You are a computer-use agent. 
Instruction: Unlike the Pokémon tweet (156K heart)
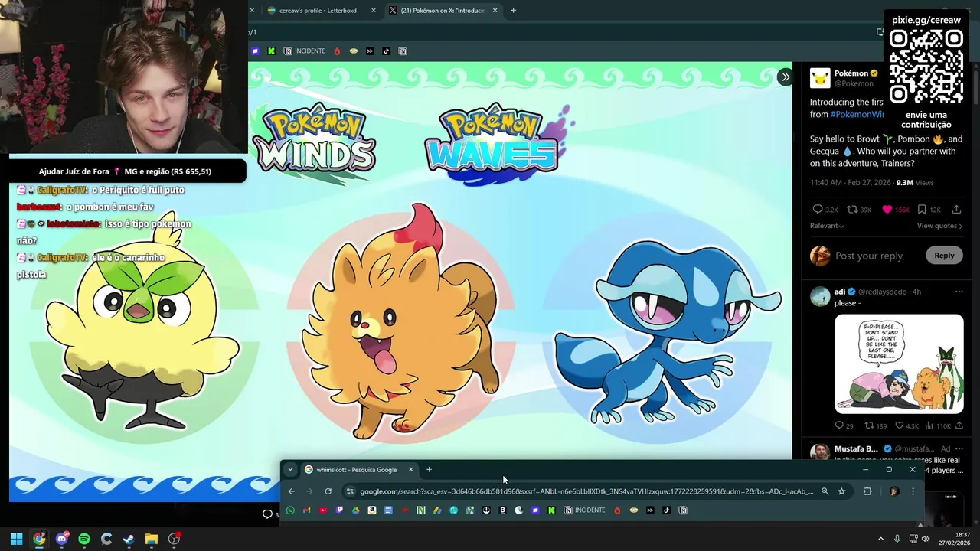(x=895, y=210)
